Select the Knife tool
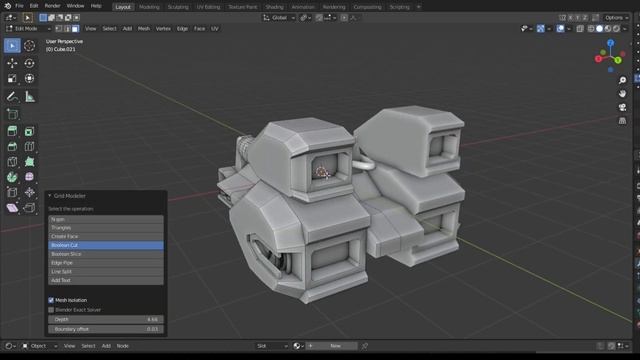The image size is (640, 360). click(x=12, y=162)
